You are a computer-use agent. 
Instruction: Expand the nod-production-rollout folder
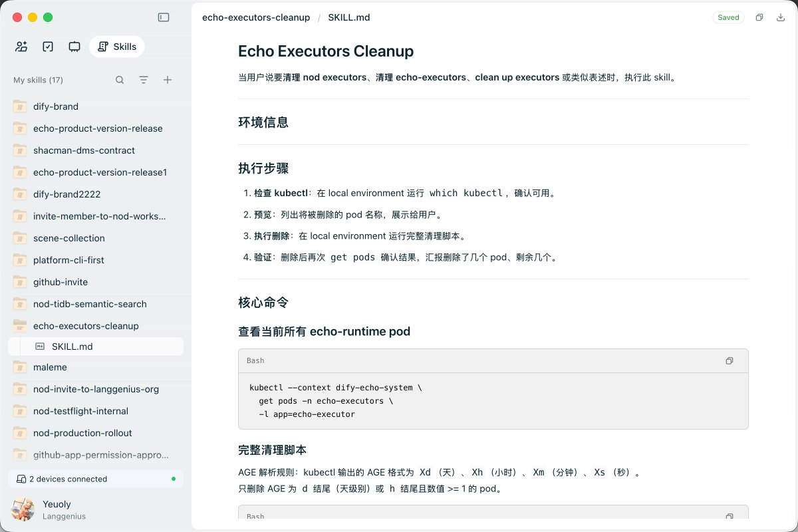tap(96, 433)
